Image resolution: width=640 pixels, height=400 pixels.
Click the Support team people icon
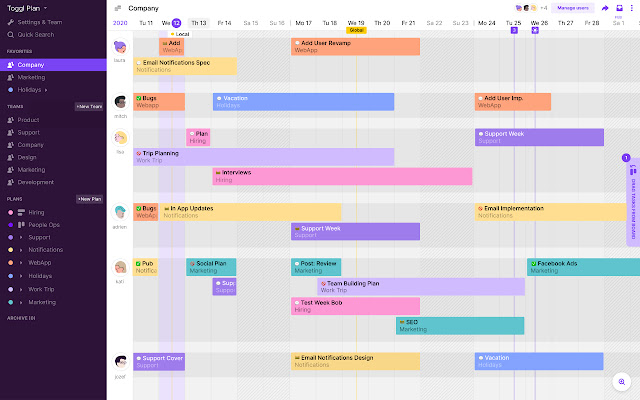point(11,133)
